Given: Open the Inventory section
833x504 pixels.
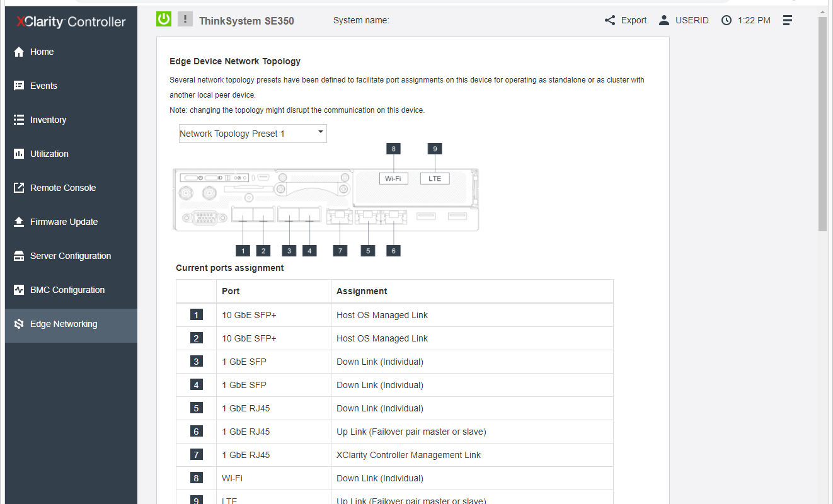Looking at the screenshot, I should pyautogui.click(x=71, y=120).
